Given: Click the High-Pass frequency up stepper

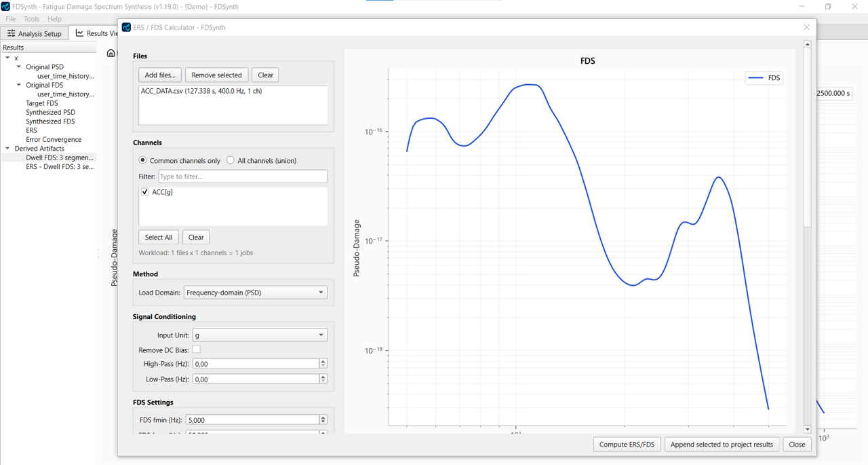Looking at the screenshot, I should pos(323,360).
